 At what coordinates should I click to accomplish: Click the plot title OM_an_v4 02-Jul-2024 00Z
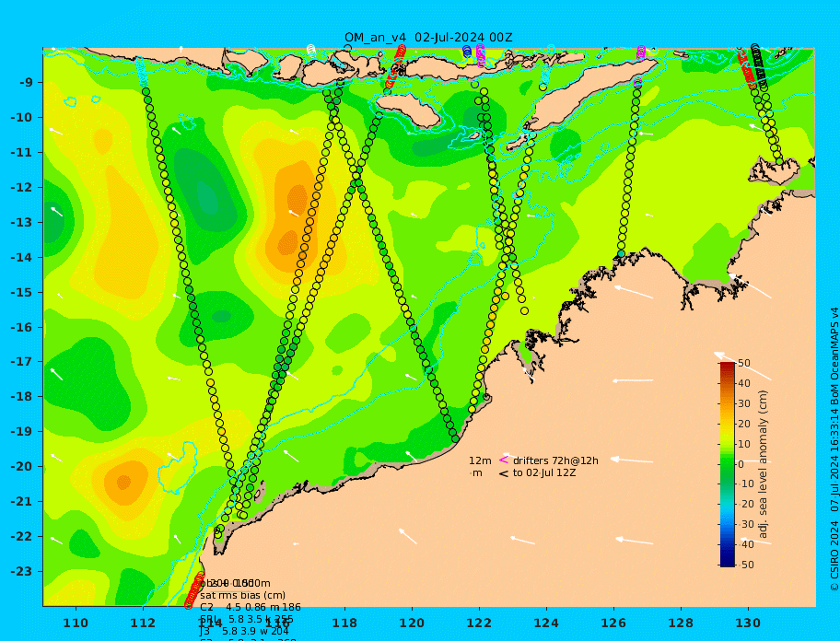428,38
